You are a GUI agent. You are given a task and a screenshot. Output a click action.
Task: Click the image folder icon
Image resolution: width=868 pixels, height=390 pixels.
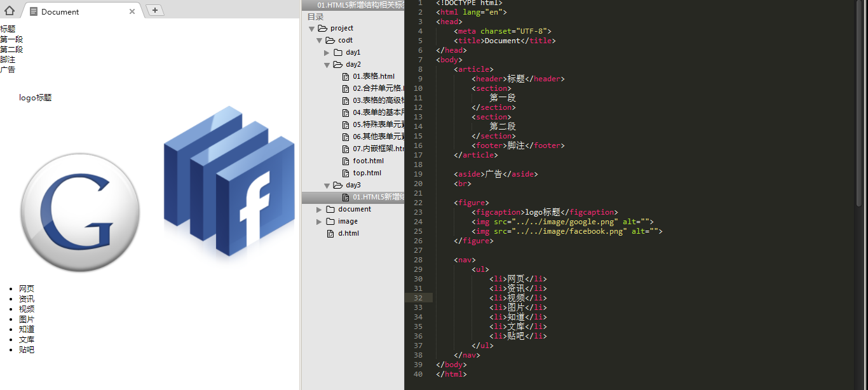point(330,221)
